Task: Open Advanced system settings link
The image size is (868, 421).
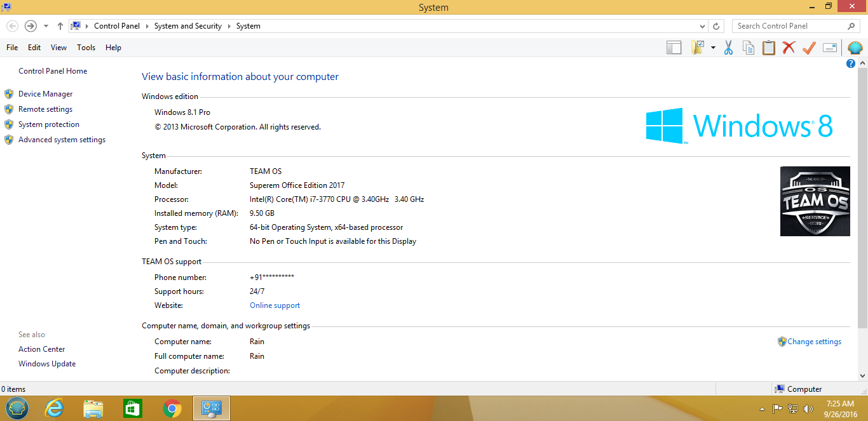Action: coord(62,140)
